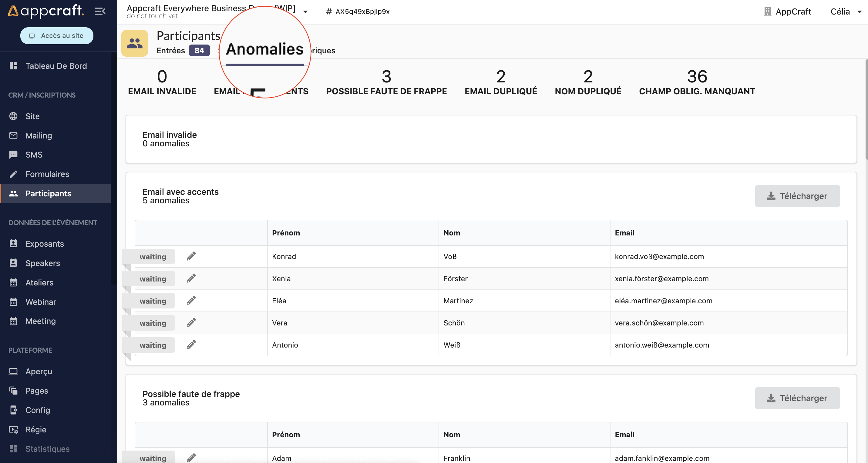Click the edit pencil for Konrad Voß
Screen dimensions: 868x463
[x=191, y=256]
